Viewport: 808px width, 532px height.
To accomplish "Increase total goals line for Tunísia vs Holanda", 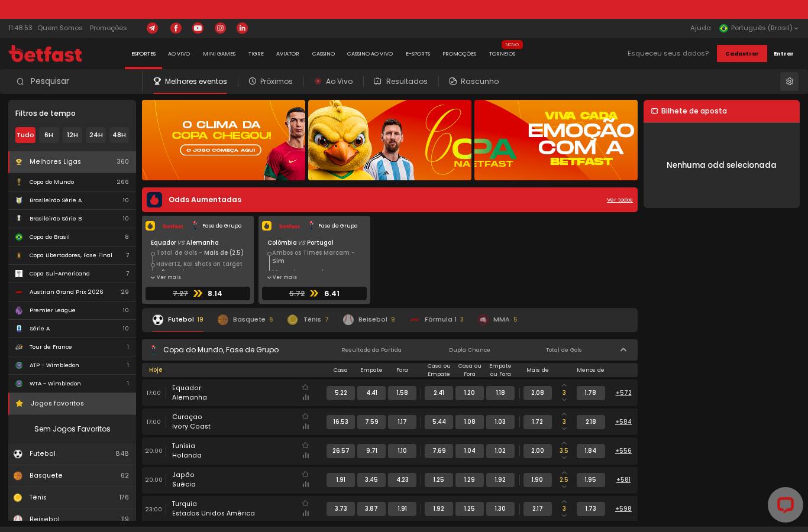I will click(x=564, y=443).
